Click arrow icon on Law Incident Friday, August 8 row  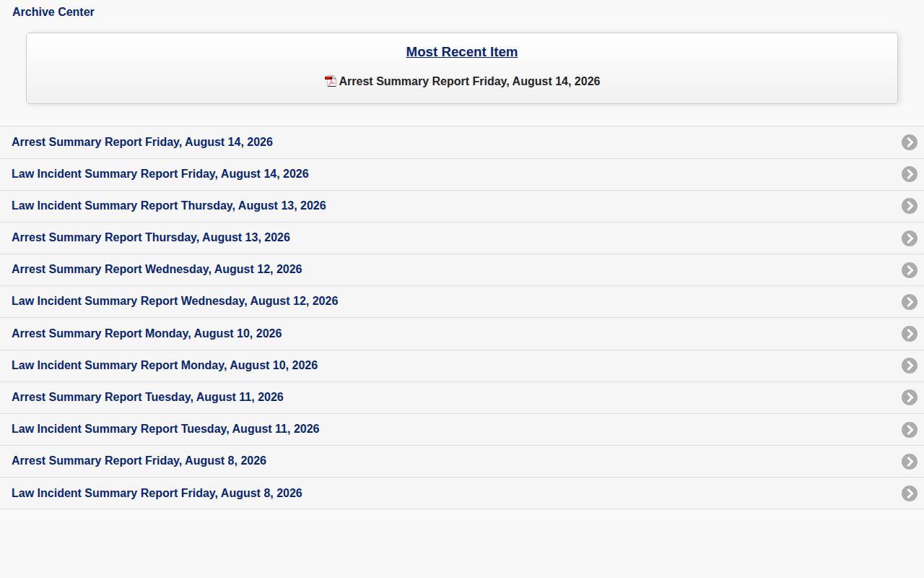point(910,493)
